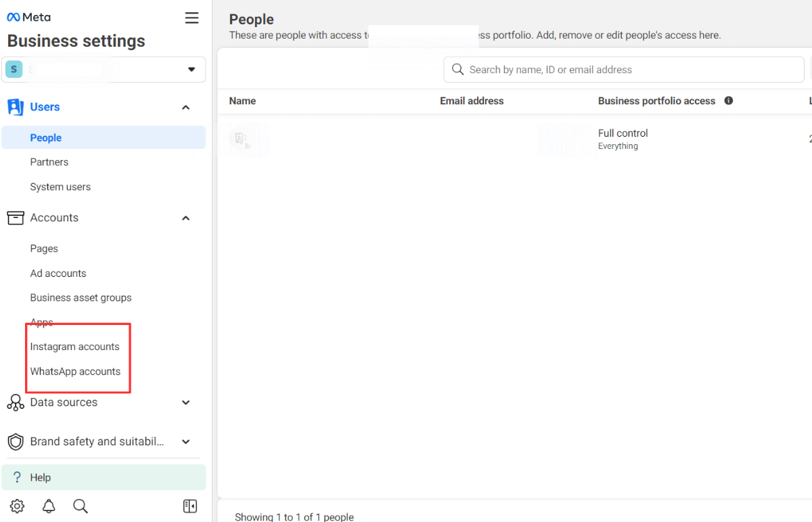Expand Brand safety and suitability
812x522 pixels.
point(185,441)
